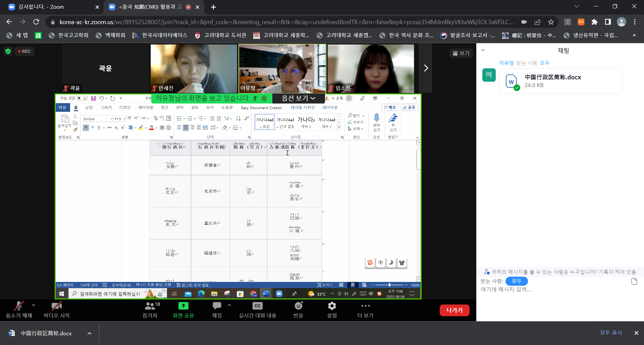This screenshot has width=644, height=345.
Task: Toggle the chat panel from toolbar
Action: [217, 306]
